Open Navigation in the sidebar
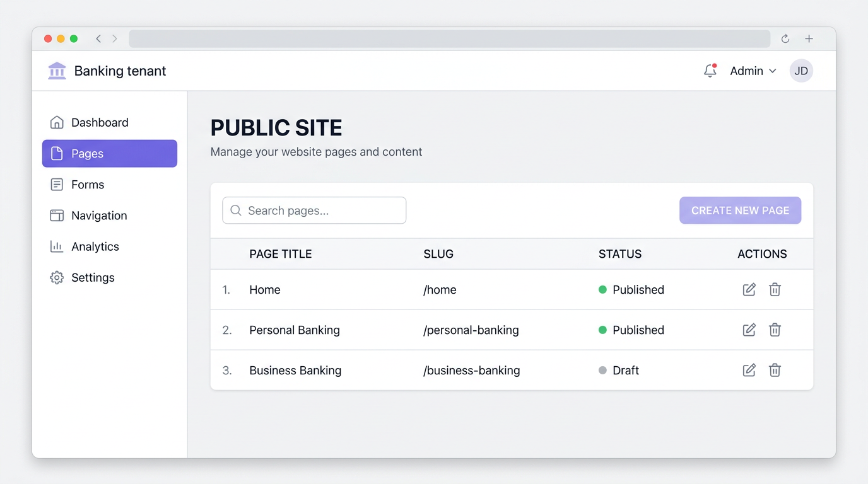 [x=110, y=215]
